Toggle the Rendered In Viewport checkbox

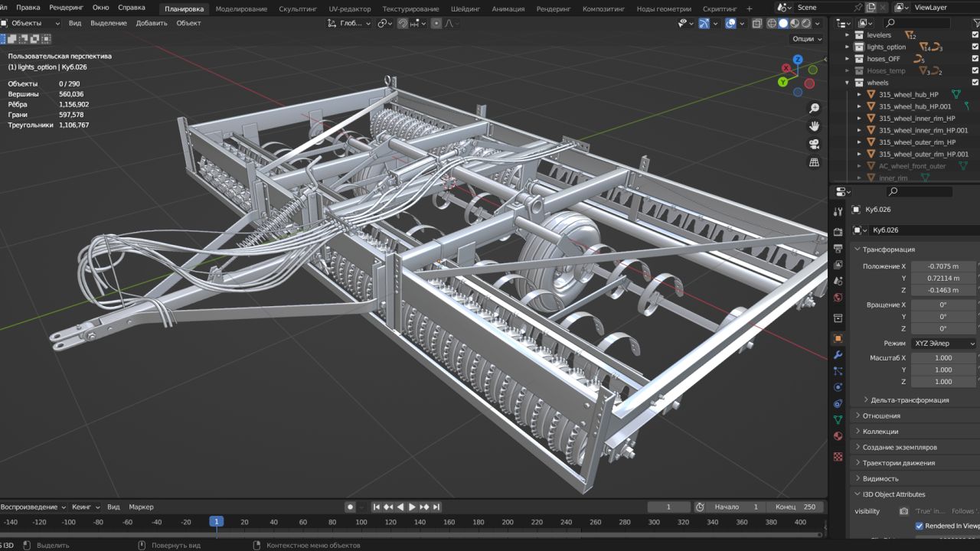point(920,526)
